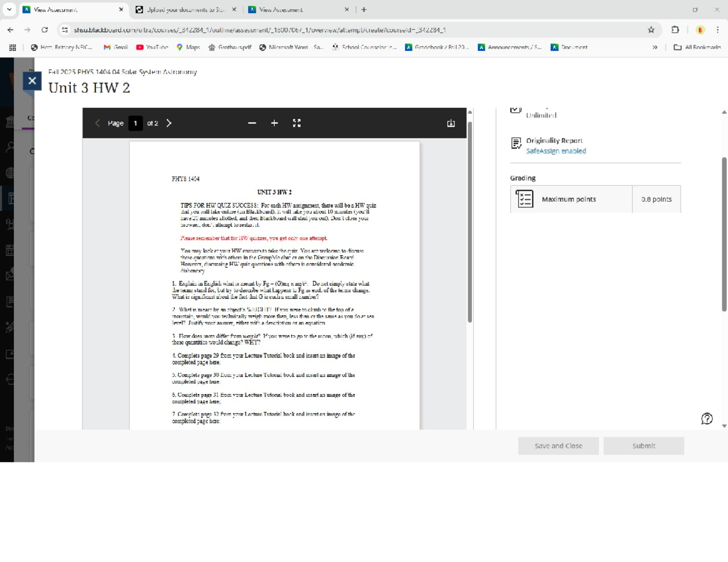Open the browser extensions menu
Image resolution: width=728 pixels, height=562 pixels.
[x=675, y=30]
